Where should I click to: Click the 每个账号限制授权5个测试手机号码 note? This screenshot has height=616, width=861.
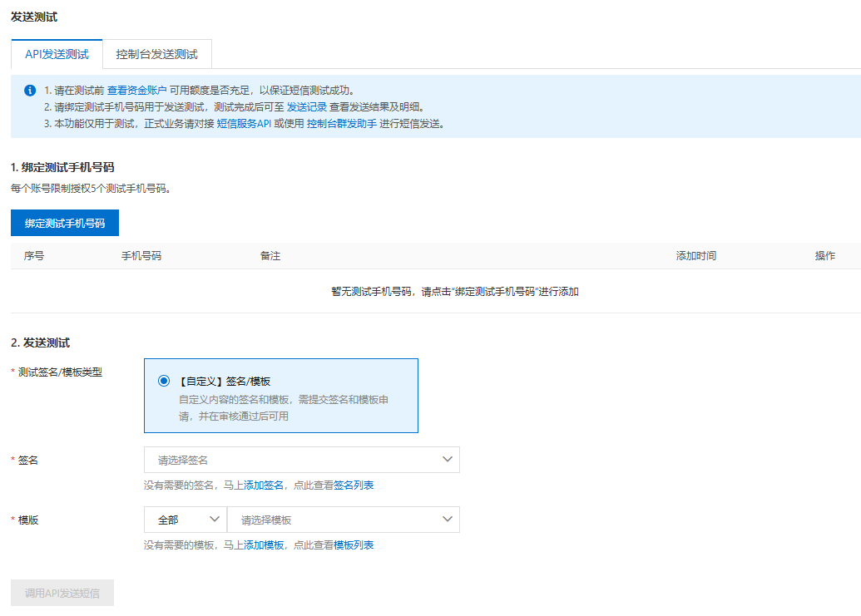pos(91,188)
